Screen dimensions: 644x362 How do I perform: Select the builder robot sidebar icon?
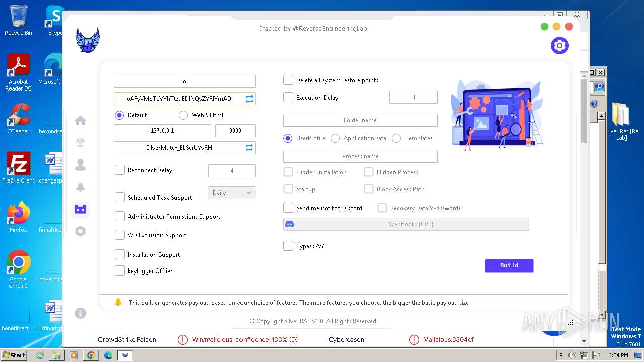tap(80, 209)
